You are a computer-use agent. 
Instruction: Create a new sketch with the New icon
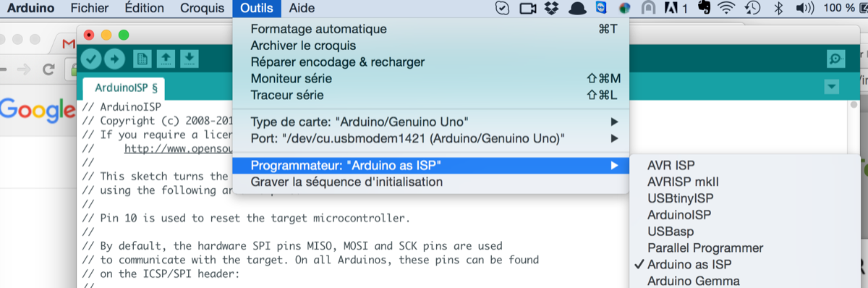coord(142,59)
